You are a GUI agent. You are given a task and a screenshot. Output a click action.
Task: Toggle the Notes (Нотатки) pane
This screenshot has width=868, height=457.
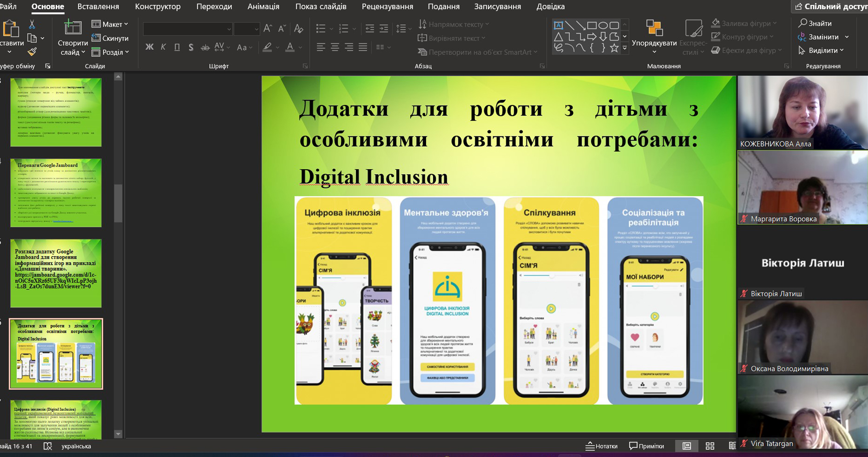coord(602,446)
